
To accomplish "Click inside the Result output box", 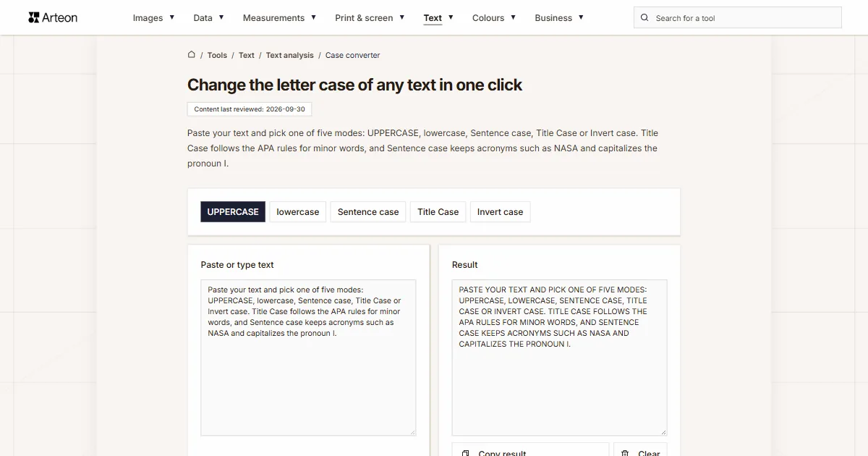I will coord(559,358).
